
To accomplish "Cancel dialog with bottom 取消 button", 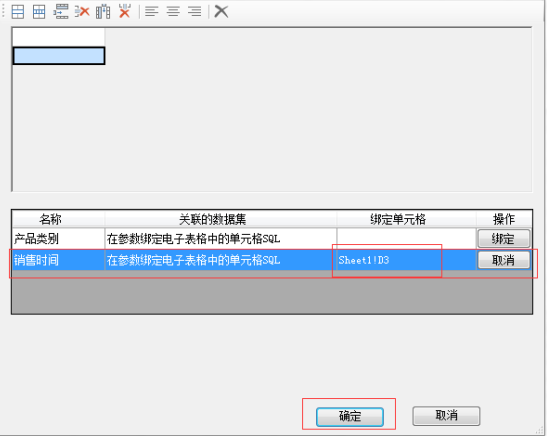I will tap(446, 416).
